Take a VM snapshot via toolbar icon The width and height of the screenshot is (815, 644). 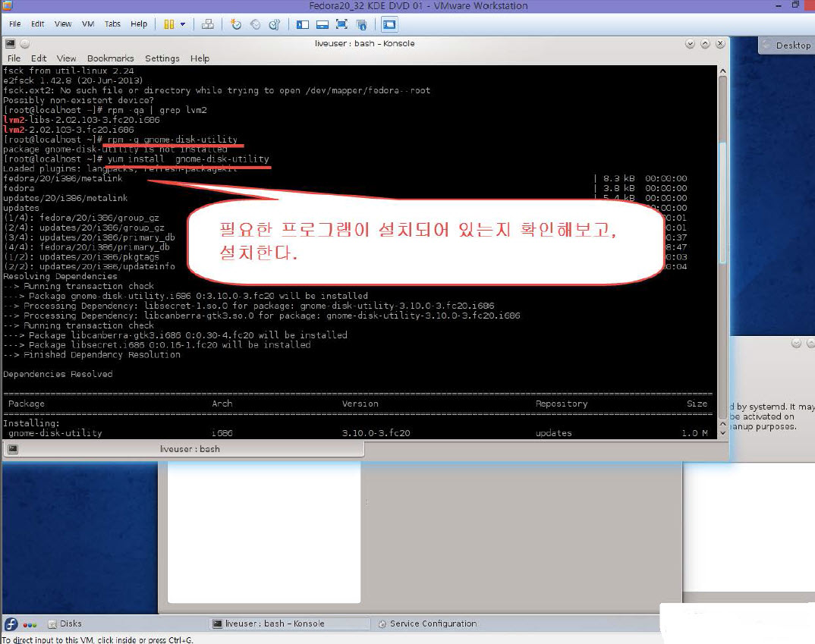pyautogui.click(x=236, y=24)
